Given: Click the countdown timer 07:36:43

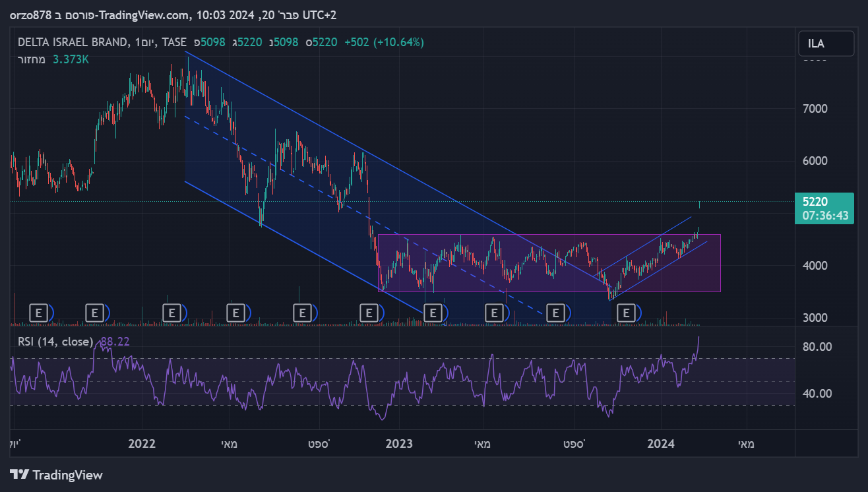Looking at the screenshot, I should coord(824,216).
